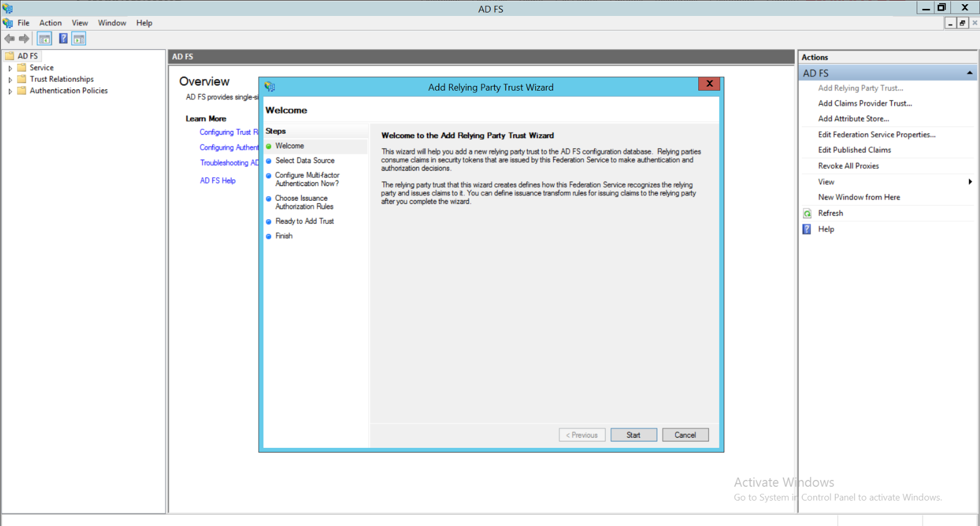Select Configure Multi-factor Authentication Now step
The image size is (980, 526).
(x=307, y=179)
